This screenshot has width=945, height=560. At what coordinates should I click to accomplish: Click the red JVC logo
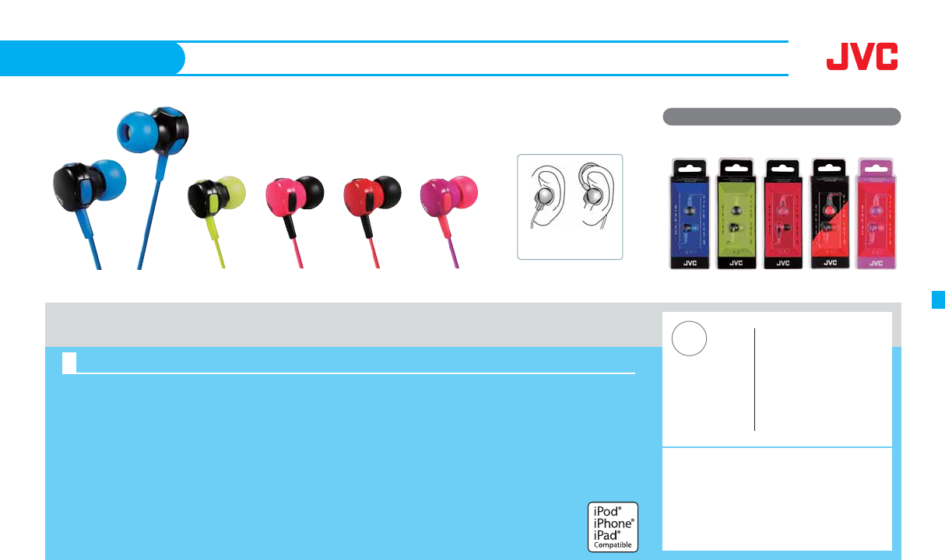click(x=862, y=57)
